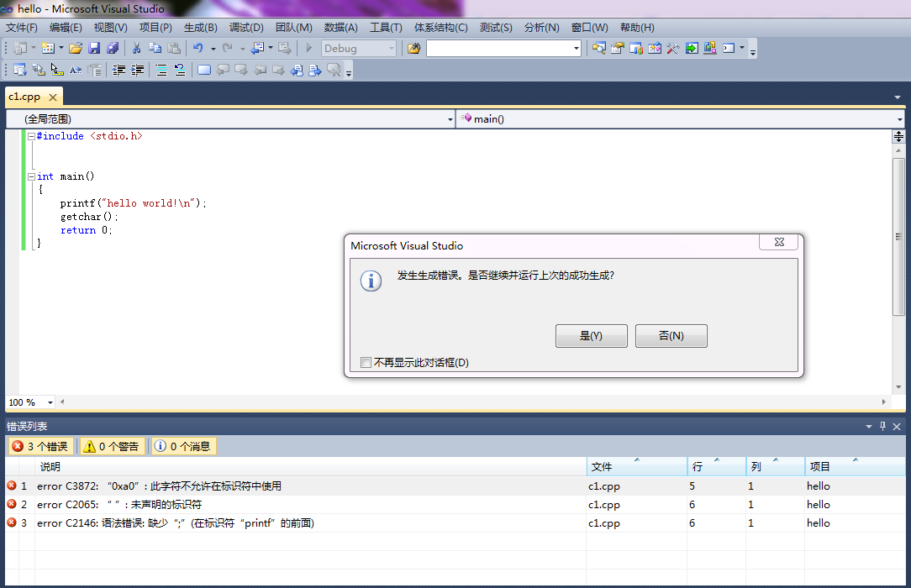The width and height of the screenshot is (911, 588).
Task: Click the New Project toolbar icon
Action: (x=20, y=48)
